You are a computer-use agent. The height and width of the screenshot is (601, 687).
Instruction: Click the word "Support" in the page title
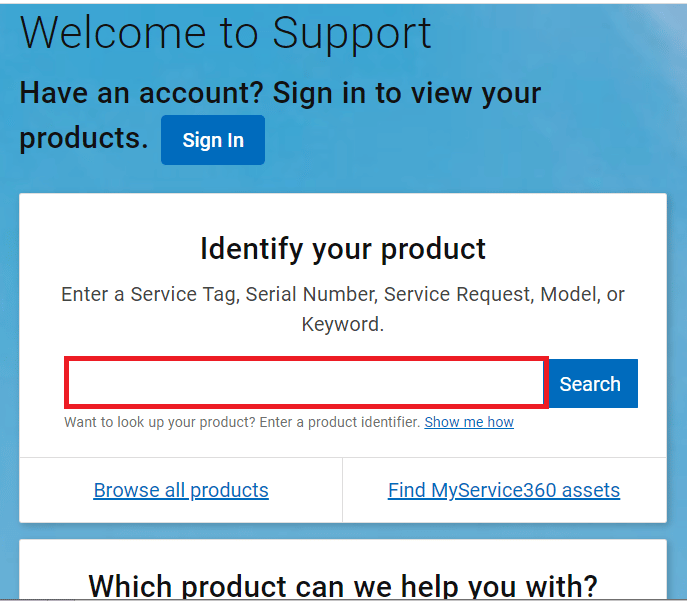[352, 32]
